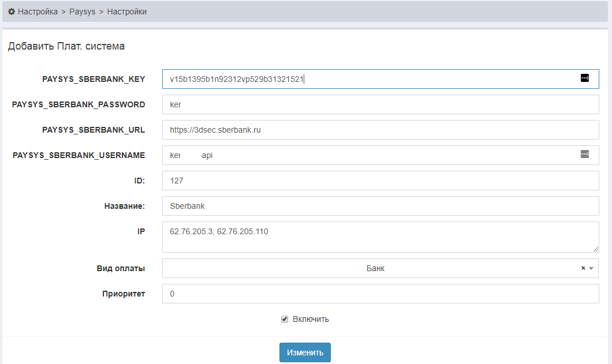Click the PAYSYS_SBERBANK_USERNAME input field
Viewport: 612px width, 364px height.
tap(370, 155)
